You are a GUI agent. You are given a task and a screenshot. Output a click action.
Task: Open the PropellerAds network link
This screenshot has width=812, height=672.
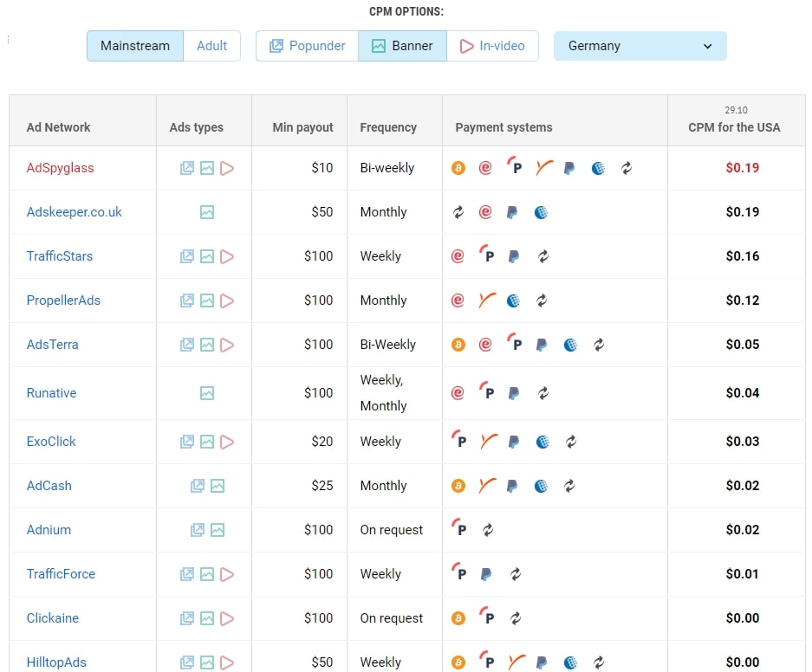pos(63,300)
